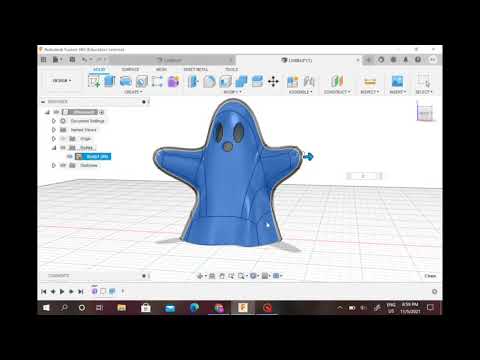Click the Save icon
The height and width of the screenshot is (360, 480).
click(72, 60)
